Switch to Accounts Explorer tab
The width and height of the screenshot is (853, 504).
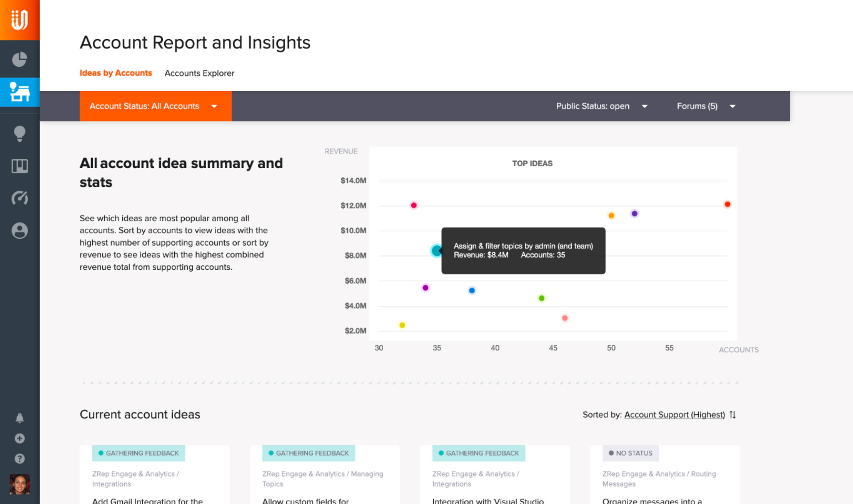pyautogui.click(x=199, y=73)
